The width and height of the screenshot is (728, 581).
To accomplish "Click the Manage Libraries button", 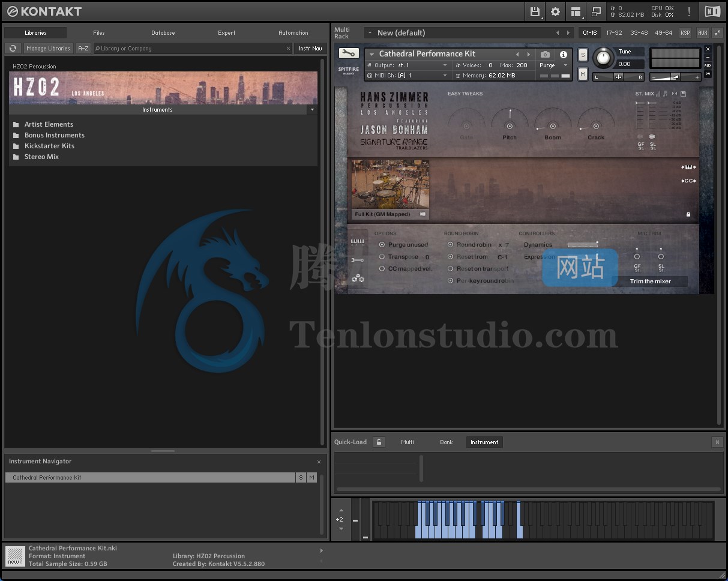I will [49, 49].
